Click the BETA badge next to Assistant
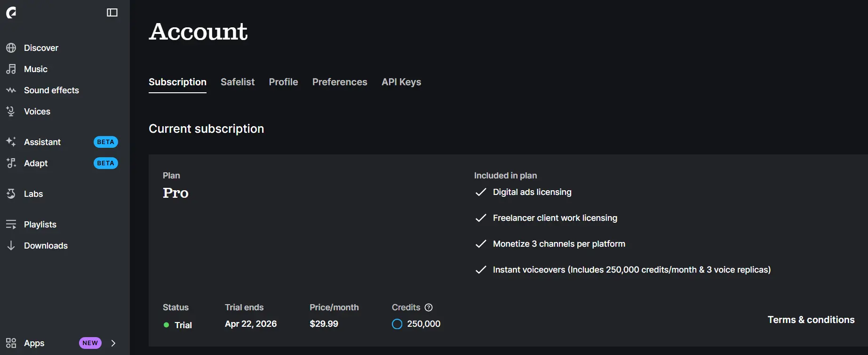Image resolution: width=868 pixels, height=355 pixels. pos(106,142)
